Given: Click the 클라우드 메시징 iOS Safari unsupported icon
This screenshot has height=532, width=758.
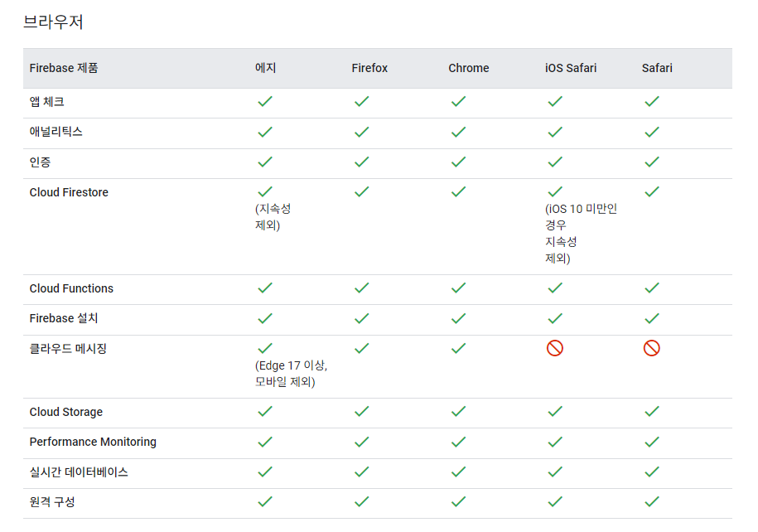Looking at the screenshot, I should pyautogui.click(x=555, y=348).
